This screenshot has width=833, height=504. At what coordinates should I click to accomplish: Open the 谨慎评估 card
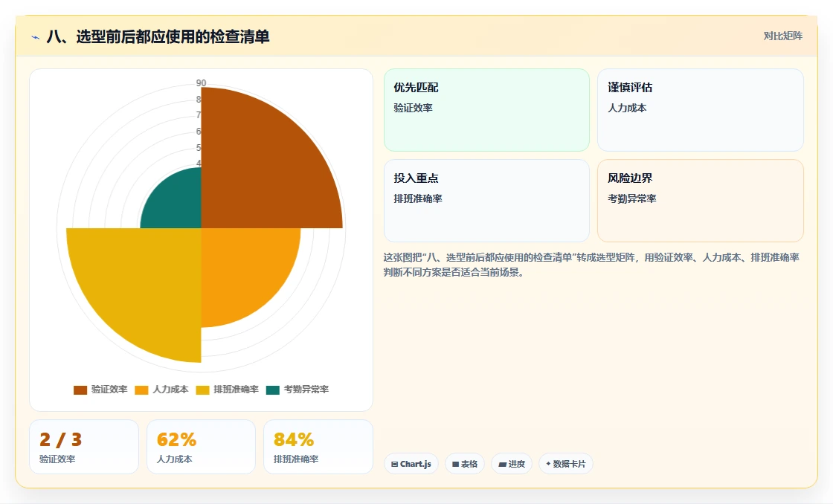(700, 110)
